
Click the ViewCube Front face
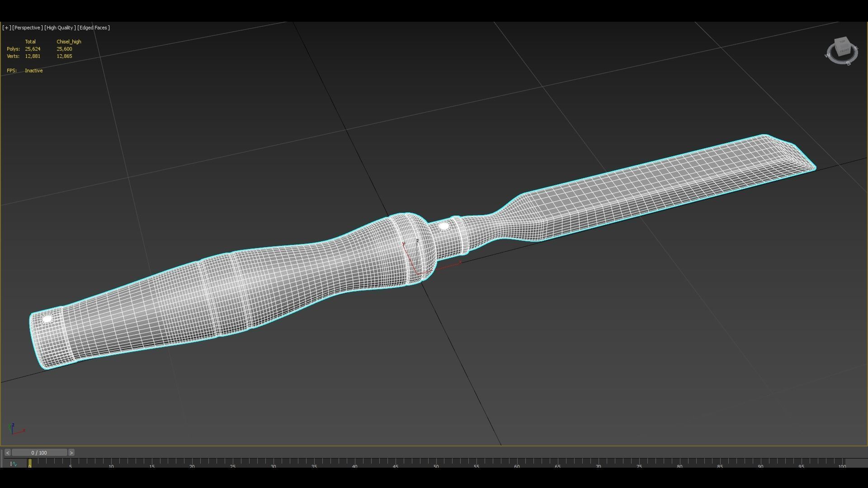pyautogui.click(x=844, y=51)
